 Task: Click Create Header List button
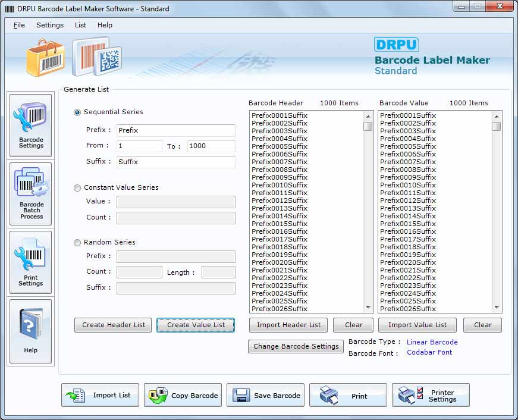click(113, 325)
